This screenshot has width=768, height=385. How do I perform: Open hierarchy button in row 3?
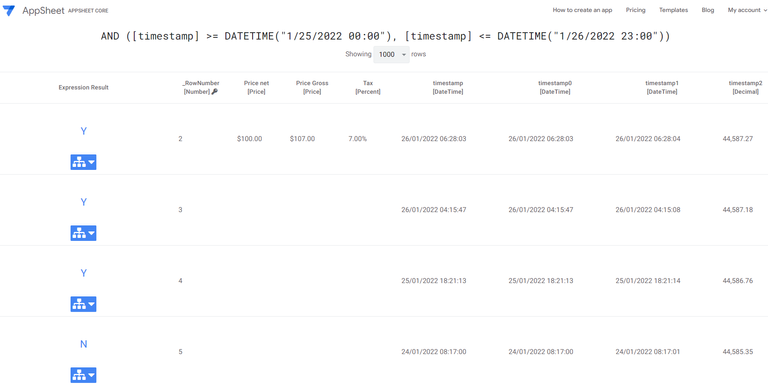click(x=83, y=233)
